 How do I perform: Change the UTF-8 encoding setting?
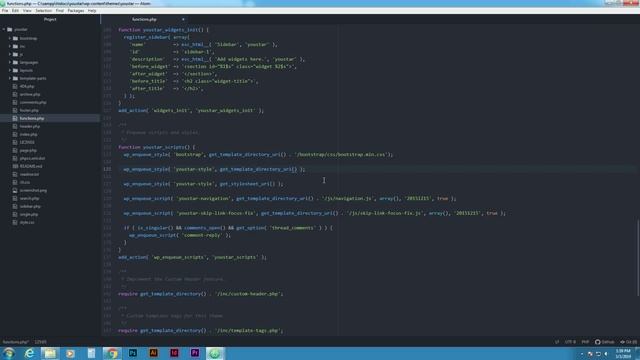pos(570,342)
